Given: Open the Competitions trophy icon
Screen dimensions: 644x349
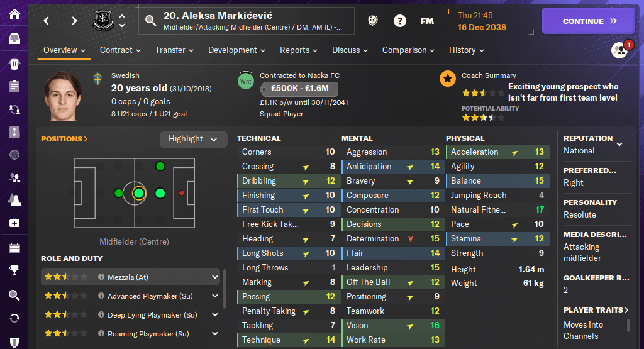Looking at the screenshot, I should point(14,271).
